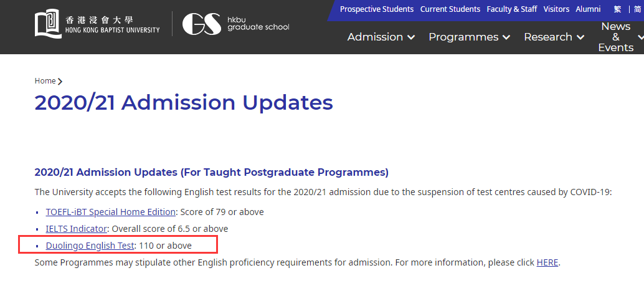Viewport: 644px width, 283px height.
Task: Open the Alumni page
Action: pyautogui.click(x=588, y=9)
